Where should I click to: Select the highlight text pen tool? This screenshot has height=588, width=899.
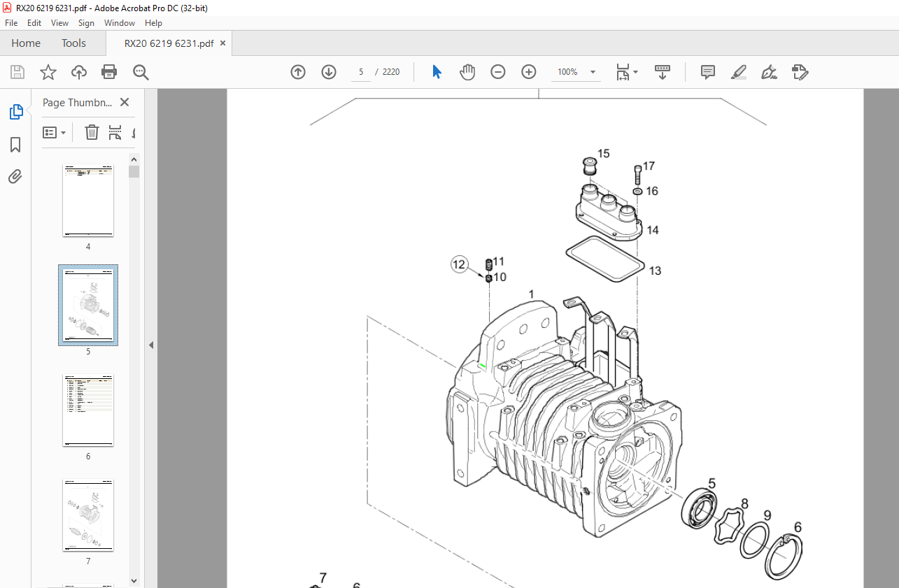tap(738, 72)
